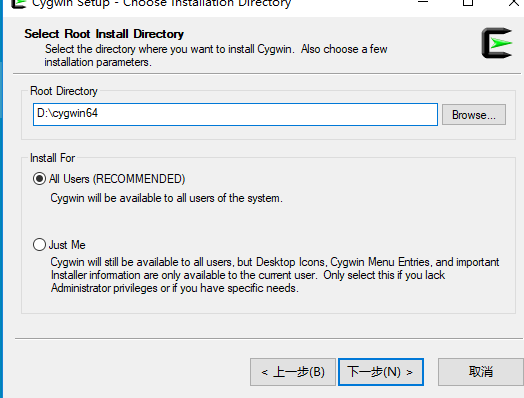Go back with 上一步(B) button
This screenshot has width=524, height=398.
pyautogui.click(x=293, y=372)
